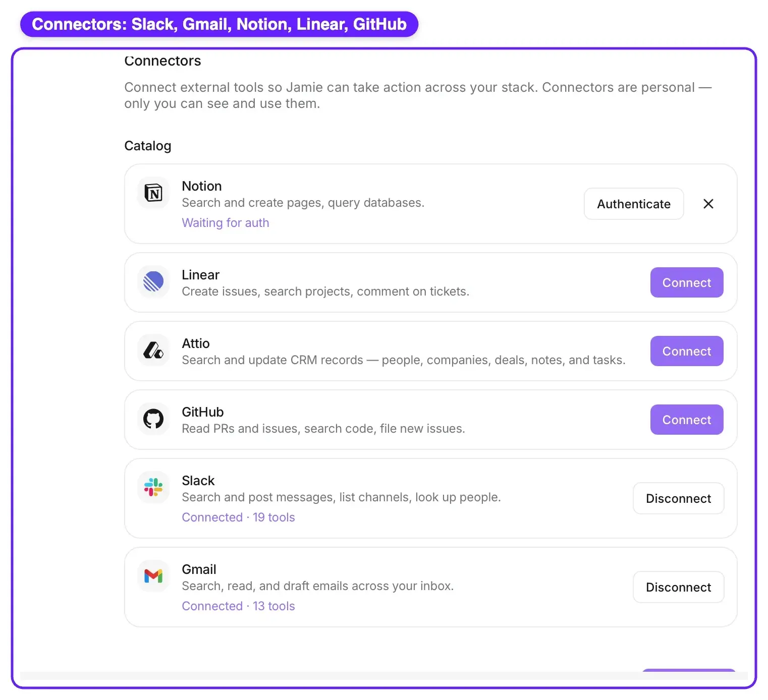
Task: Click the Gmail logo icon
Action: [x=153, y=576]
